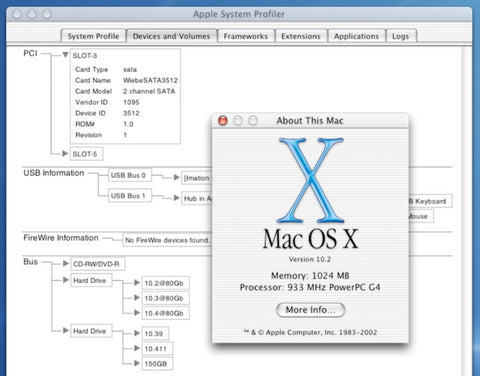The width and height of the screenshot is (480, 376).
Task: Click the Keyboard device box in USB section
Action: (x=430, y=201)
